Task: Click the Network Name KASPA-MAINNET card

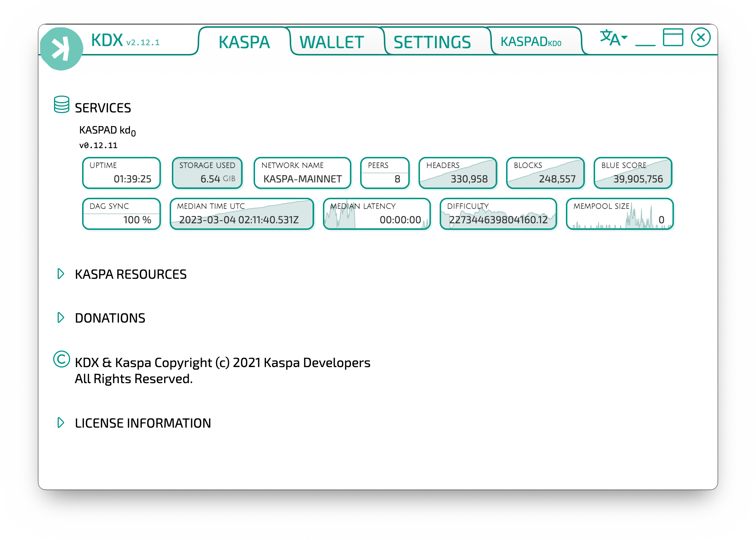Action: click(x=302, y=173)
